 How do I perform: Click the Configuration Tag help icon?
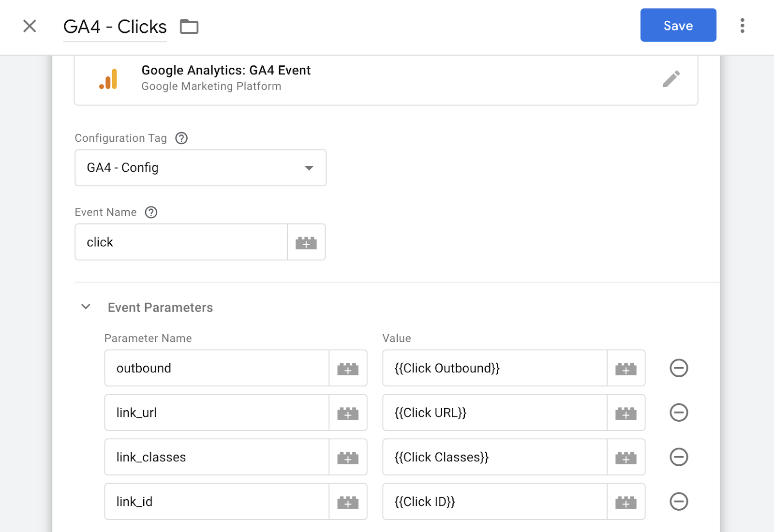point(181,138)
